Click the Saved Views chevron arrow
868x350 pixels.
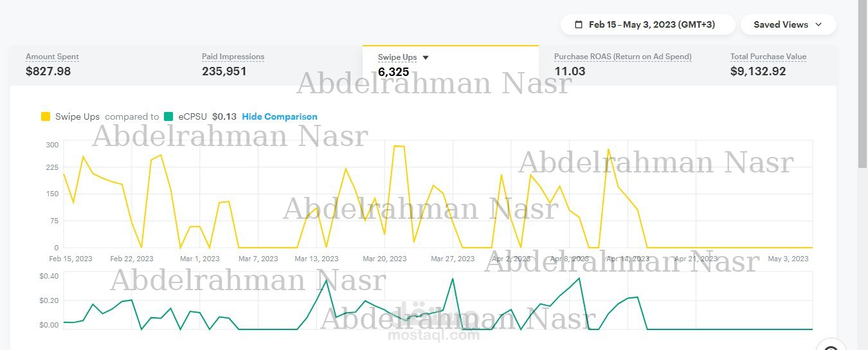point(818,24)
